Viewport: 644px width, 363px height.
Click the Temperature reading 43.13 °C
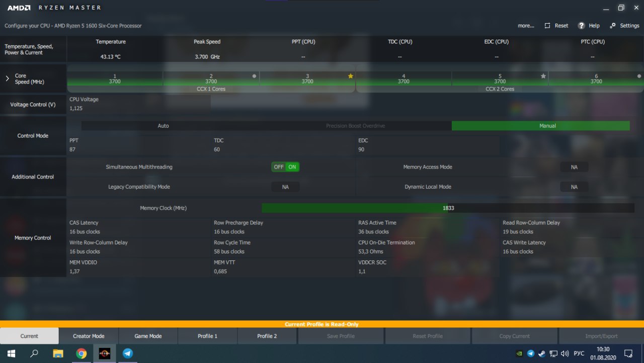point(111,57)
